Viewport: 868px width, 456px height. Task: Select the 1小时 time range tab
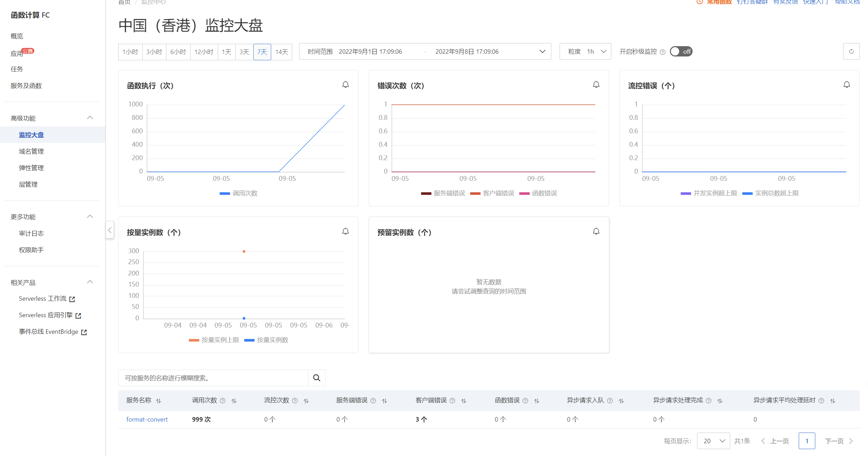pyautogui.click(x=130, y=52)
